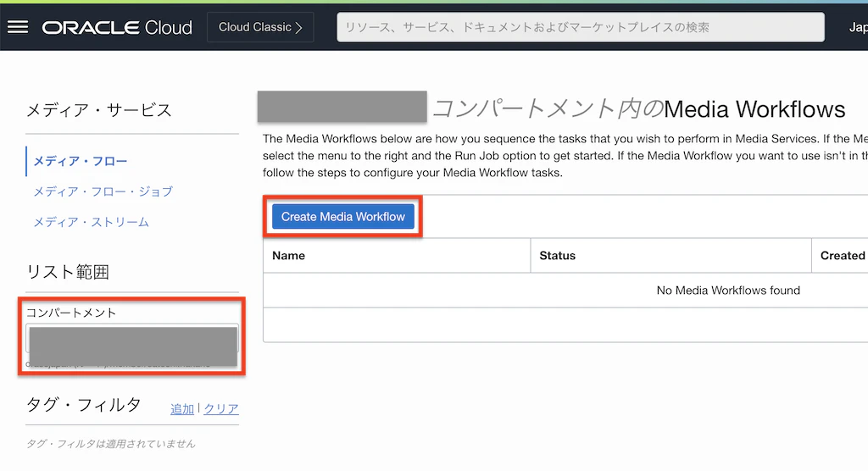Click the resource search field
This screenshot has width=868, height=471.
point(580,27)
